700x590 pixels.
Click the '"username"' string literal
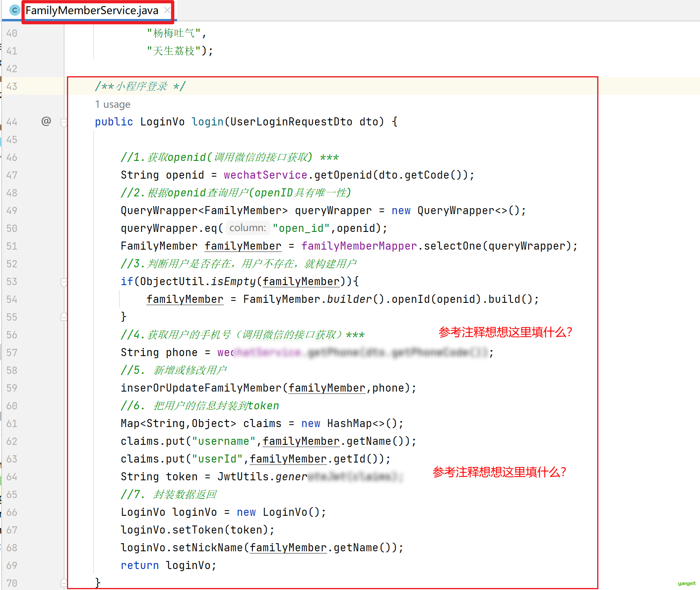224,441
